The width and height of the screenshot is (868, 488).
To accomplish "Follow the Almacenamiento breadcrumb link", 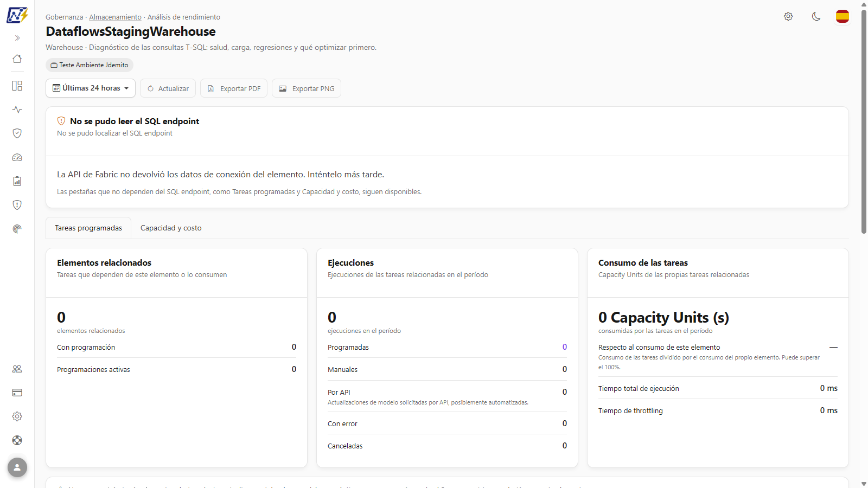I will point(115,17).
